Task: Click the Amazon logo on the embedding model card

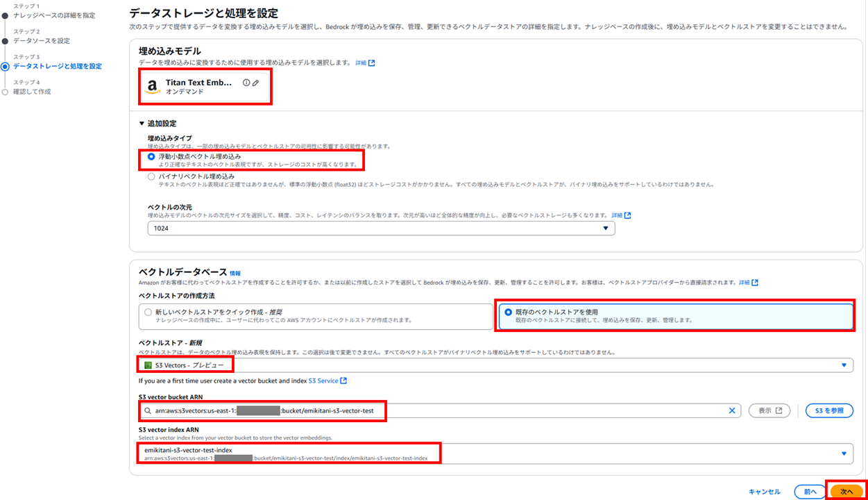Action: click(x=153, y=87)
